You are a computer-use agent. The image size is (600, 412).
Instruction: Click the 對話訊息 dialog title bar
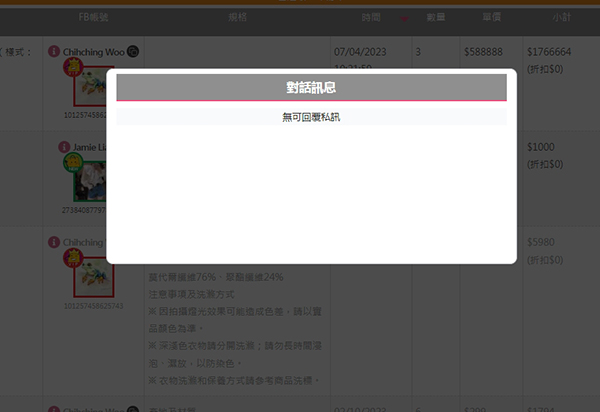coord(311,88)
